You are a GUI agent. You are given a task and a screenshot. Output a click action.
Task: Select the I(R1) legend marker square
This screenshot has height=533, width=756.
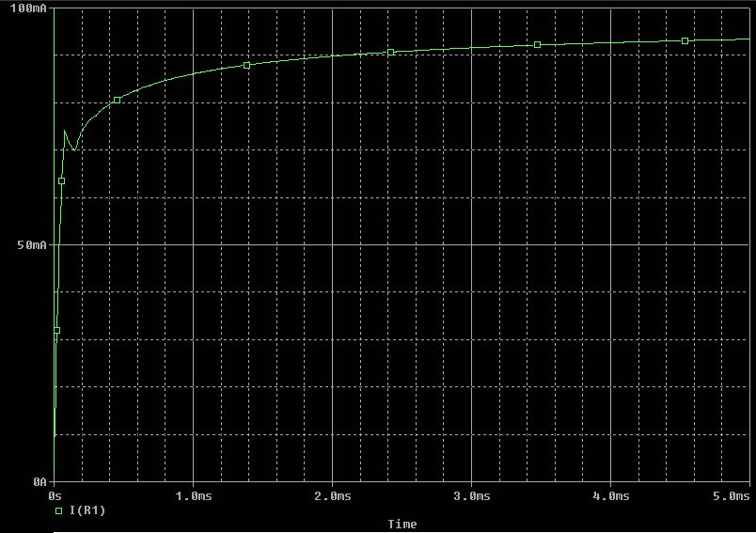[x=59, y=510]
